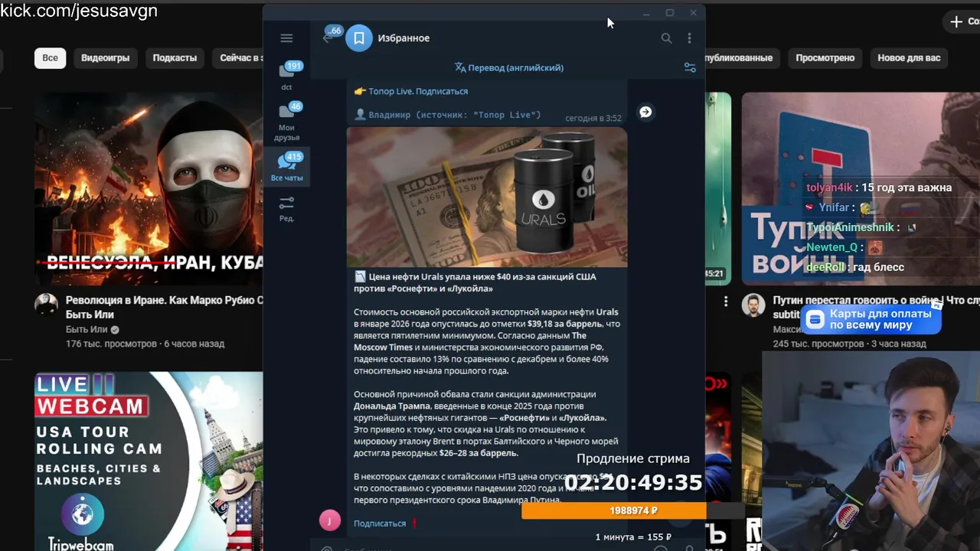The image size is (980, 551).
Task: Follow the Топор Live. Подписаться link
Action: [418, 91]
